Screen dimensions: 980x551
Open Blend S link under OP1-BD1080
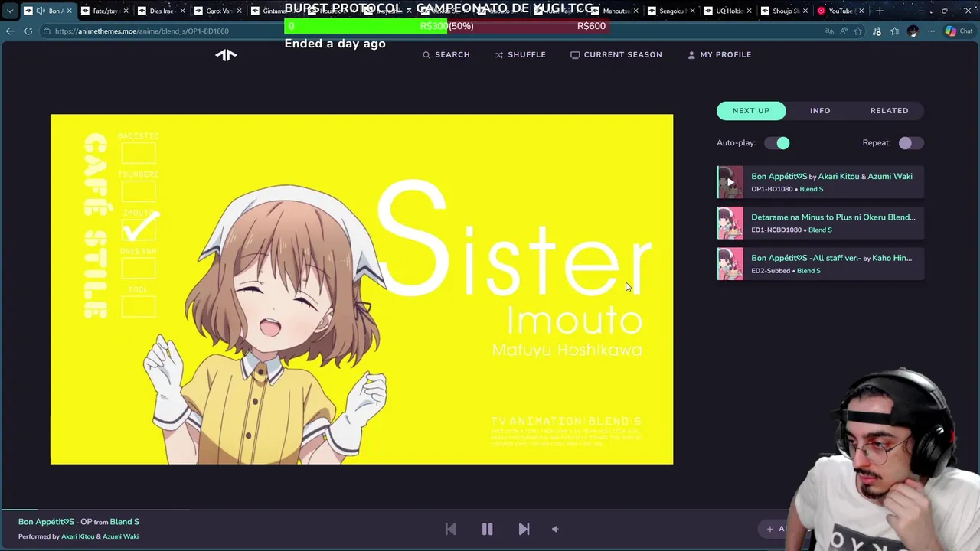tap(812, 189)
